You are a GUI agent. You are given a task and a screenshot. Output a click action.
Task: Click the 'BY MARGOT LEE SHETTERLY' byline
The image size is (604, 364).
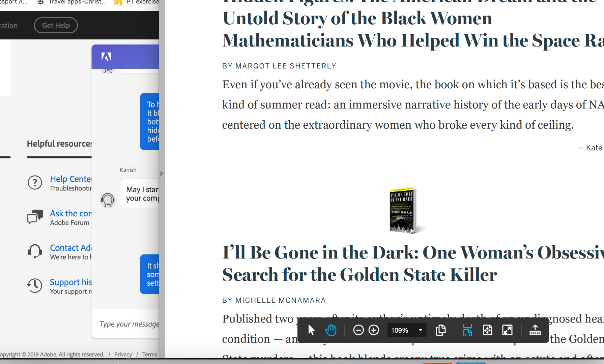tap(279, 66)
